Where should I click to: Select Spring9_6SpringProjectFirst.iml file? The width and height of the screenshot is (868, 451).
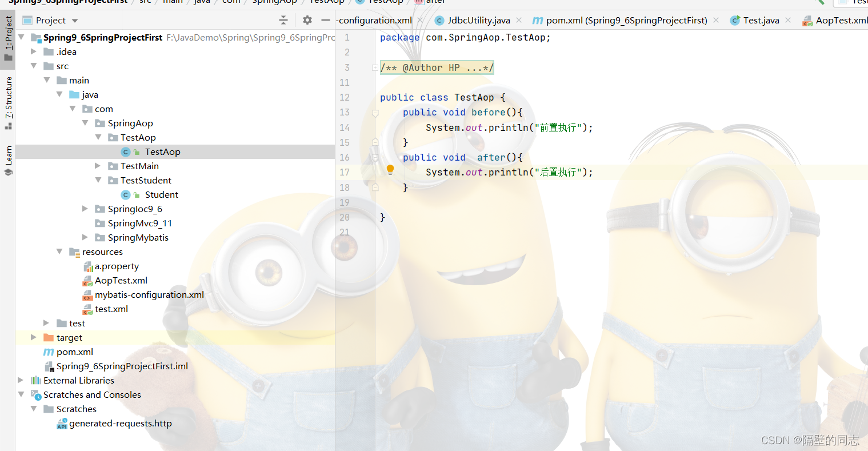pos(122,366)
